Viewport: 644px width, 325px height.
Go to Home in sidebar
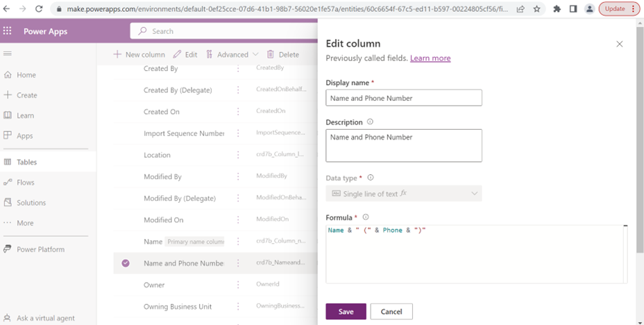click(x=19, y=75)
